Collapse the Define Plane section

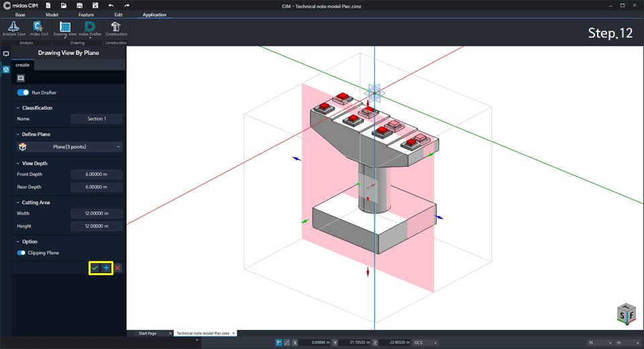18,134
